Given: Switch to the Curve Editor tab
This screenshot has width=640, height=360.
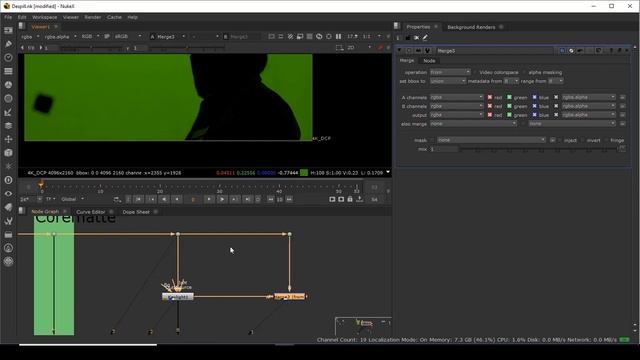Looking at the screenshot, I should [91, 212].
